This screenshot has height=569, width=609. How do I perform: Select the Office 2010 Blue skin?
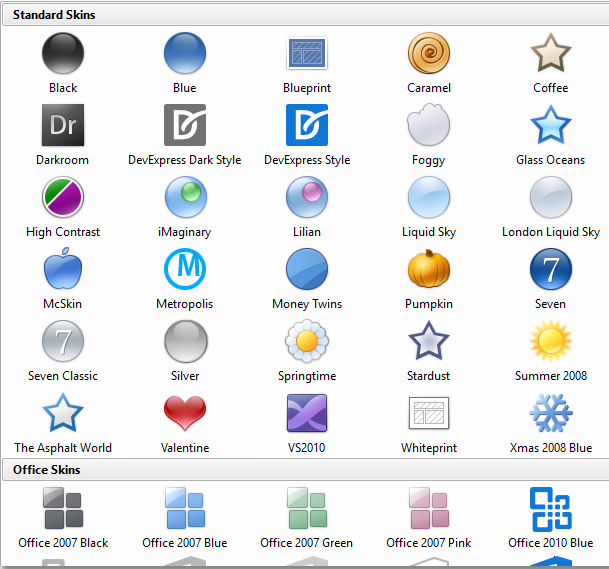551,509
